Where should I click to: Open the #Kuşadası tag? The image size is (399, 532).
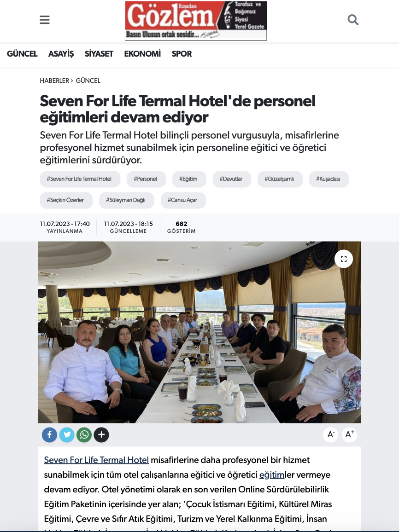pos(329,179)
